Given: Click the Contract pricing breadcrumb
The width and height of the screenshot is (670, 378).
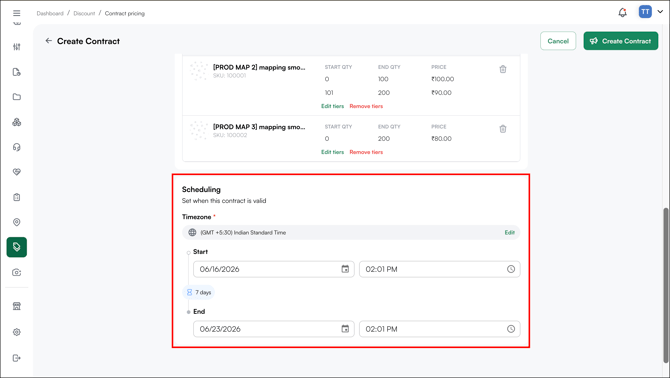Looking at the screenshot, I should click(125, 13).
